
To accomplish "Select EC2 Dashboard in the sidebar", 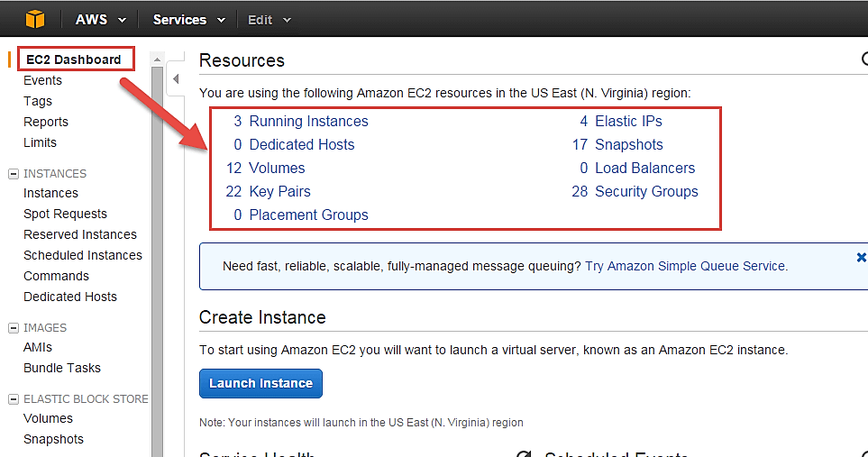I will coord(74,59).
